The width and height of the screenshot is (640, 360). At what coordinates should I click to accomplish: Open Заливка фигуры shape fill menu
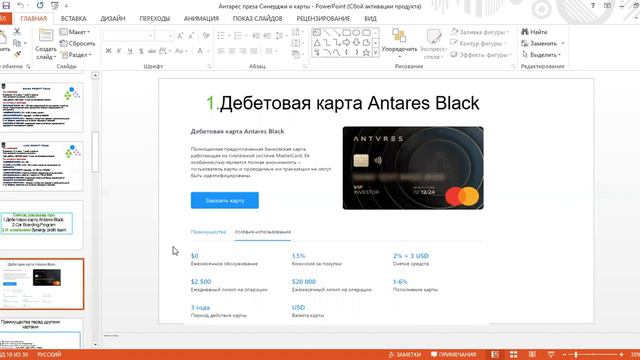pyautogui.click(x=480, y=31)
